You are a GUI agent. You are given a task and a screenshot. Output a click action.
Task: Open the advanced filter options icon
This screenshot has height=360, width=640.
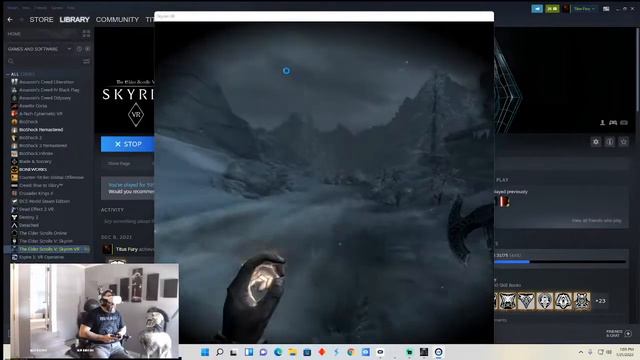(x=86, y=61)
